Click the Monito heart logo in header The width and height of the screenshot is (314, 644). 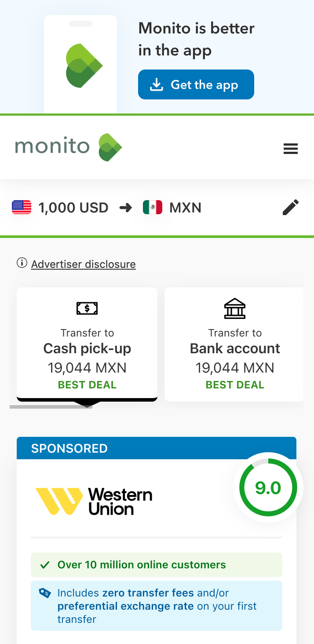(110, 147)
